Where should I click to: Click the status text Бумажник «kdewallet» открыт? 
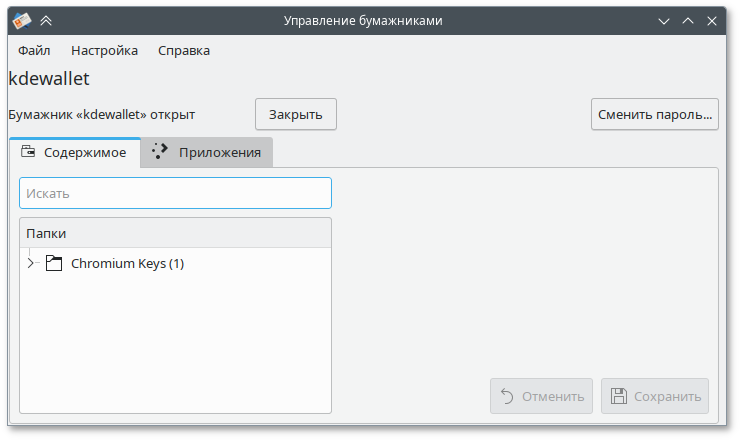(x=102, y=115)
